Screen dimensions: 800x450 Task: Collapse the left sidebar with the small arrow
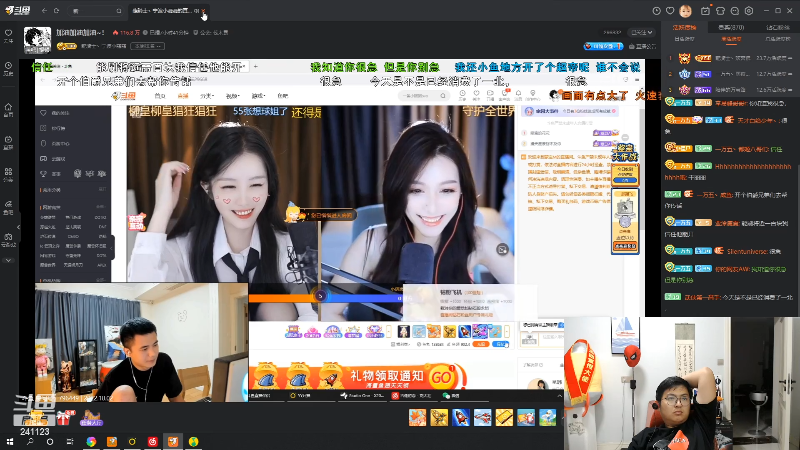coord(18,227)
